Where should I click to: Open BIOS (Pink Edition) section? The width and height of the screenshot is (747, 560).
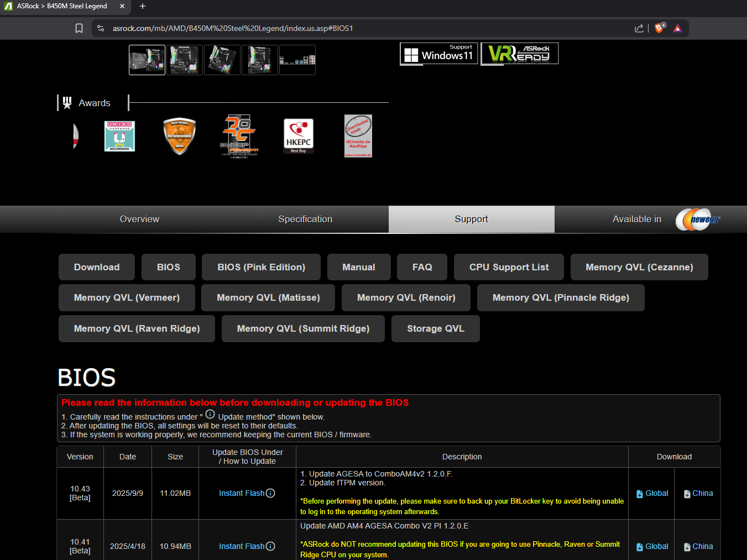(262, 267)
